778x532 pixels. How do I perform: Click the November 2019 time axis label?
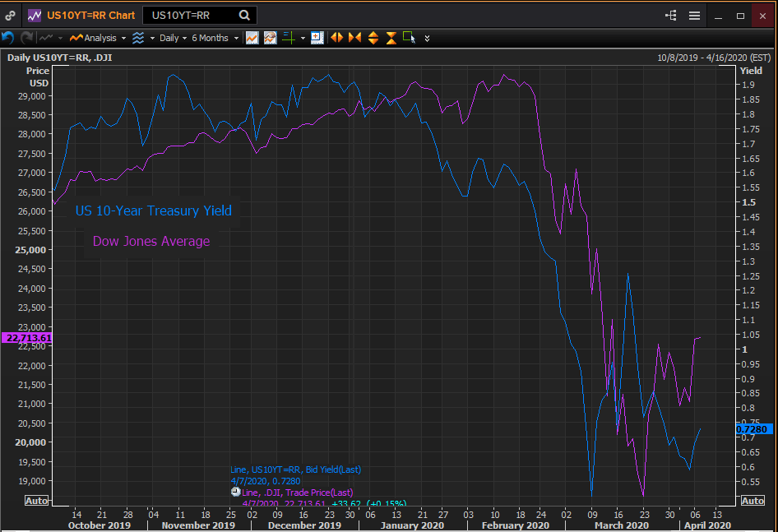pos(198,525)
